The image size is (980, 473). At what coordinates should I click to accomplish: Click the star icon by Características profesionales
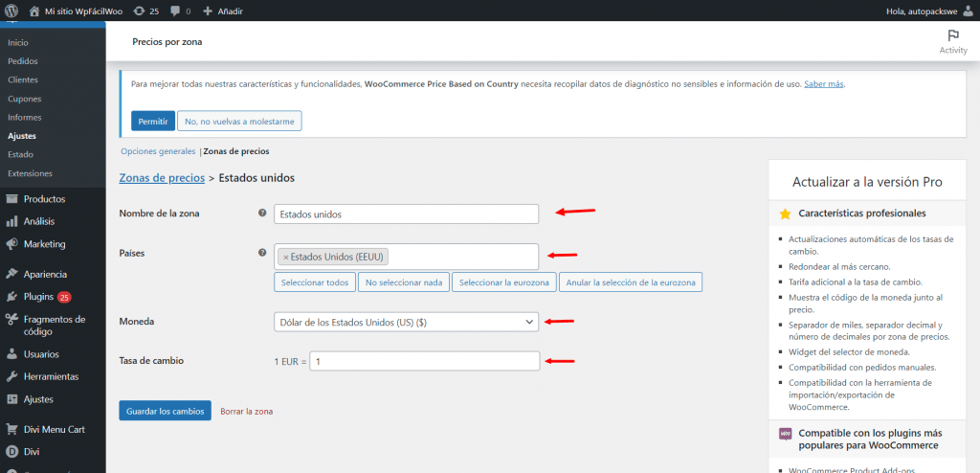tap(785, 214)
